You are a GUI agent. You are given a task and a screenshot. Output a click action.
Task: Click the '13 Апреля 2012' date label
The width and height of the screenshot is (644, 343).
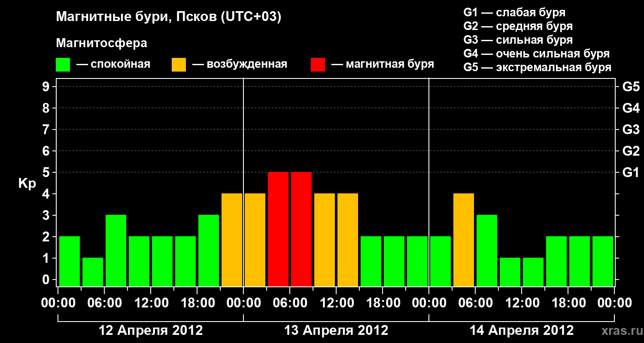tap(336, 331)
